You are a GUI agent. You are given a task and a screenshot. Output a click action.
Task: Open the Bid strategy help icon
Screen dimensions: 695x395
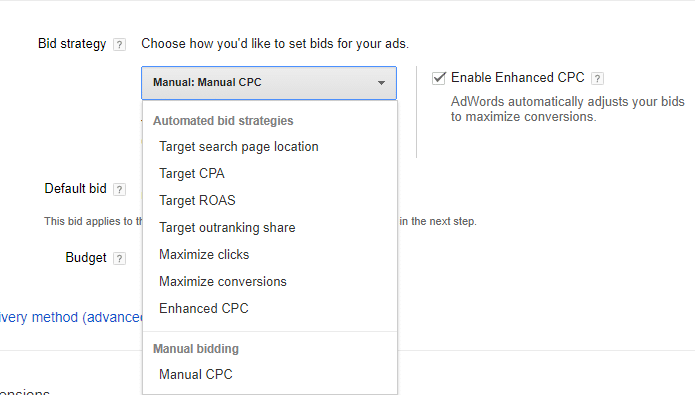[119, 45]
